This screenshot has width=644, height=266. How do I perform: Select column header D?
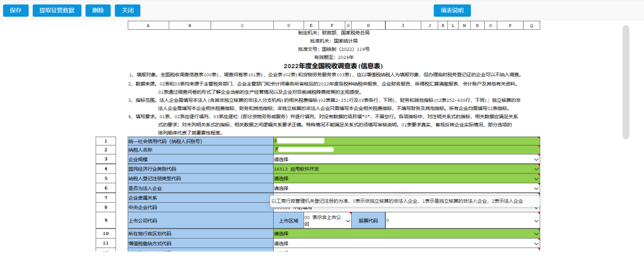click(x=289, y=26)
